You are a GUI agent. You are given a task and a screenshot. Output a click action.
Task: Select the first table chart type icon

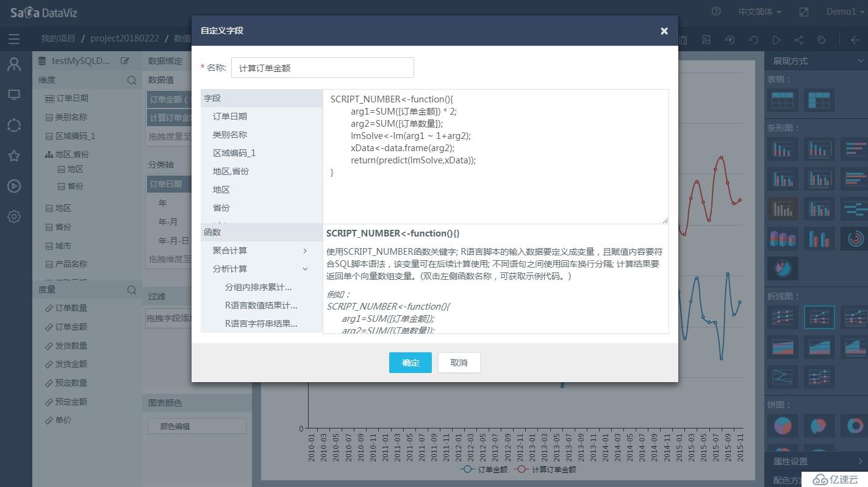point(783,101)
